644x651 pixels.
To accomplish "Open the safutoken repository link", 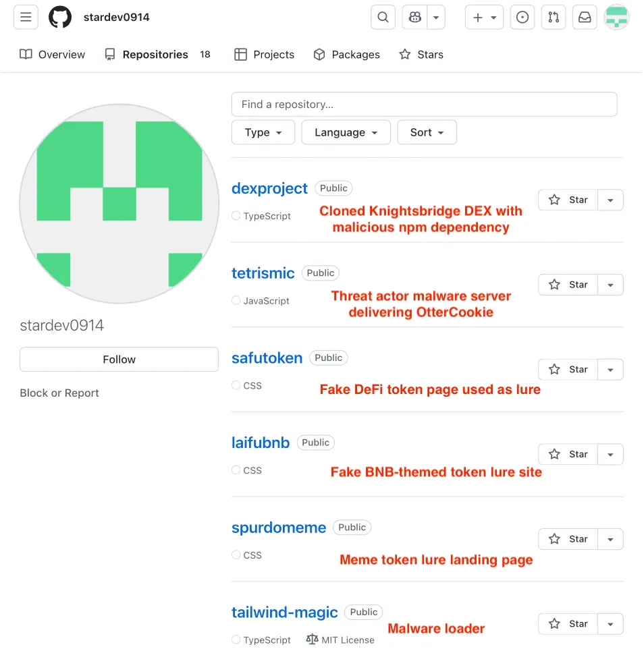I will coord(267,358).
